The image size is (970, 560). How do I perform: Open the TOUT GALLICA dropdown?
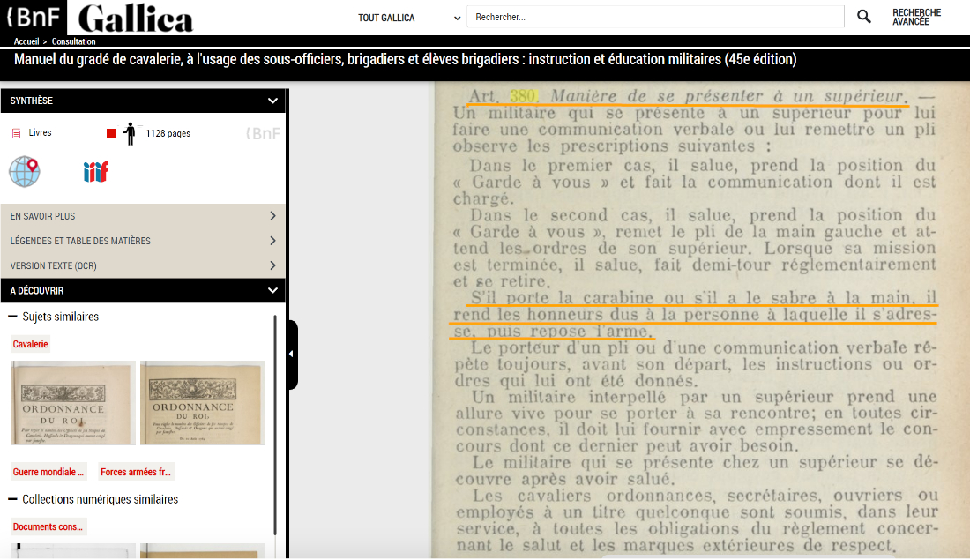409,18
